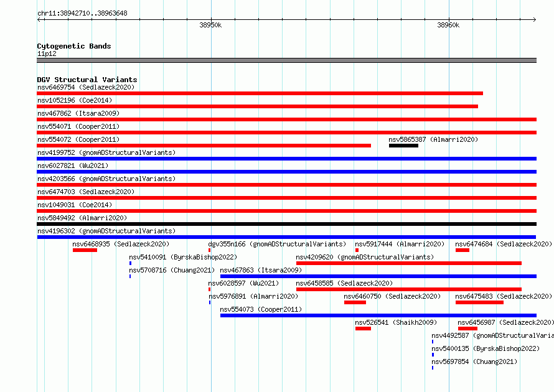Click nsv554071 (Cooper2011) label
The width and height of the screenshot is (554, 392).
(x=78, y=126)
